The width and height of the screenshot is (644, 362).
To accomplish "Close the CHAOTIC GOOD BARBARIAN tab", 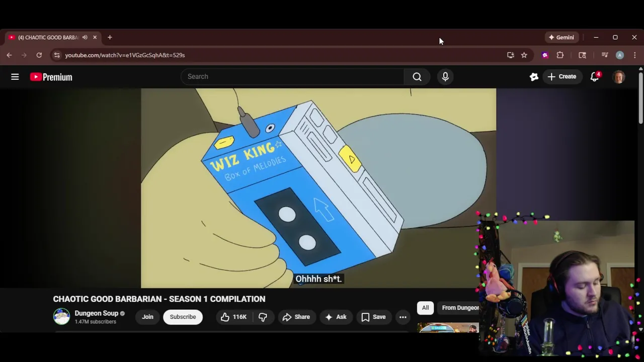I will (x=95, y=37).
